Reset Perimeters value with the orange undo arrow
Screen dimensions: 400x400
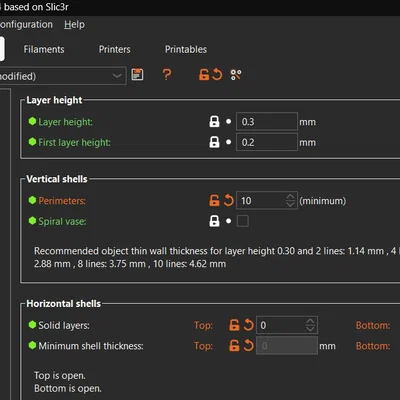tap(229, 201)
